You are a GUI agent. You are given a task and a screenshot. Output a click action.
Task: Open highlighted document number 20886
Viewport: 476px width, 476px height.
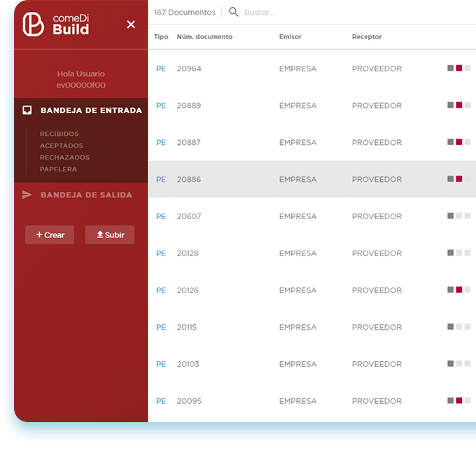pyautogui.click(x=189, y=179)
